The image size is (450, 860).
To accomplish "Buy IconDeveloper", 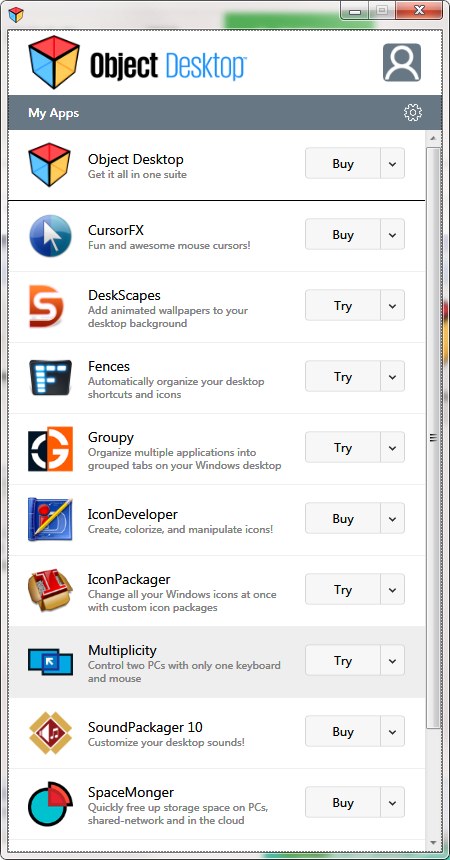I will pyautogui.click(x=343, y=518).
